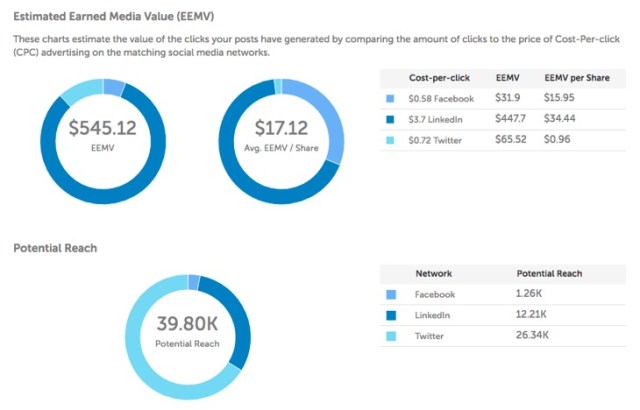Click the Facebook color swatch in the Cost-per-click table
Screen dimensions: 640x410
click(x=389, y=98)
